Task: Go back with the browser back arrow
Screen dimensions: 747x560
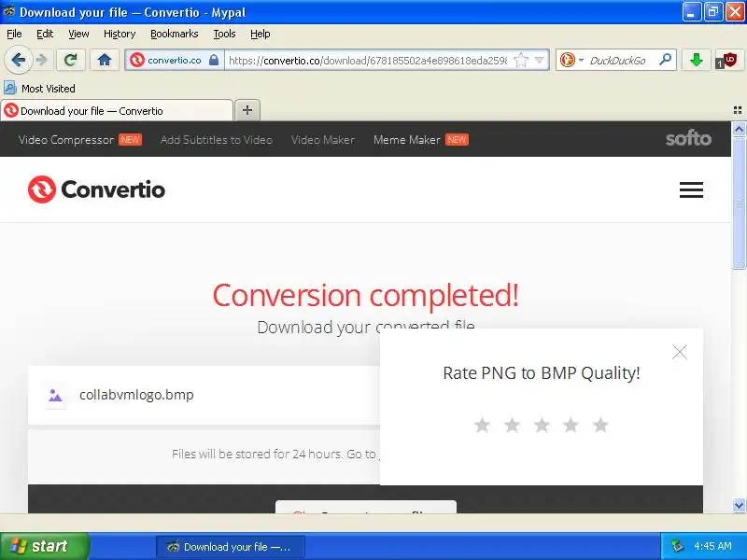Action: [x=19, y=60]
